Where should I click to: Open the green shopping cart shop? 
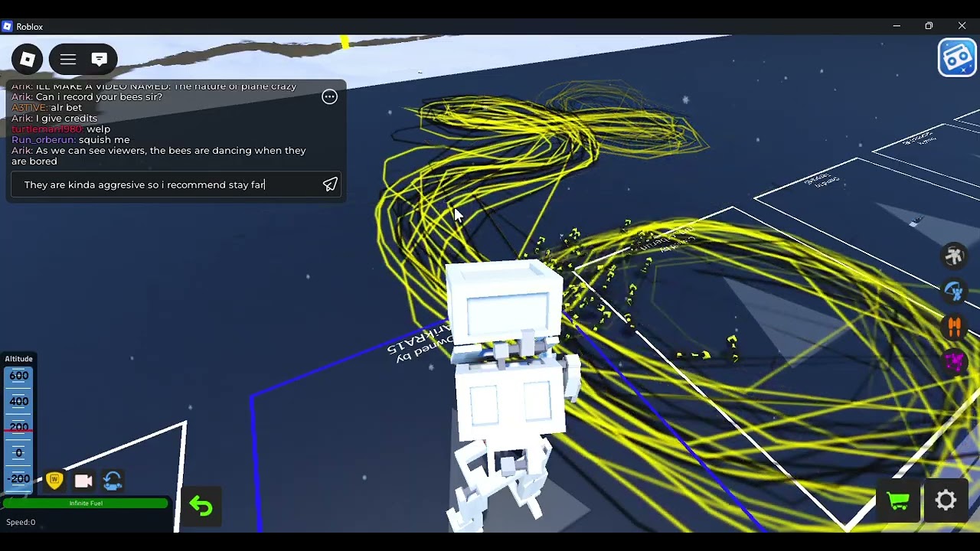pos(898,500)
